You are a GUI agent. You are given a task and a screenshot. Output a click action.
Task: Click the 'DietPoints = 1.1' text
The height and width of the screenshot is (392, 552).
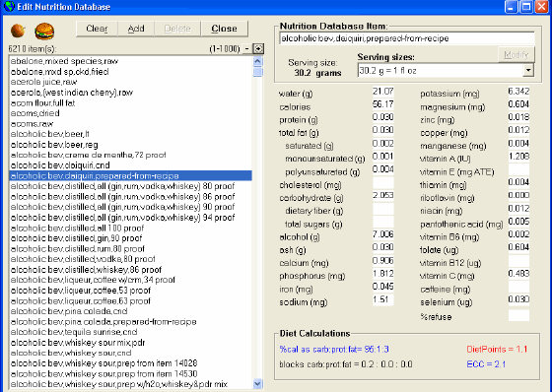[497, 349]
